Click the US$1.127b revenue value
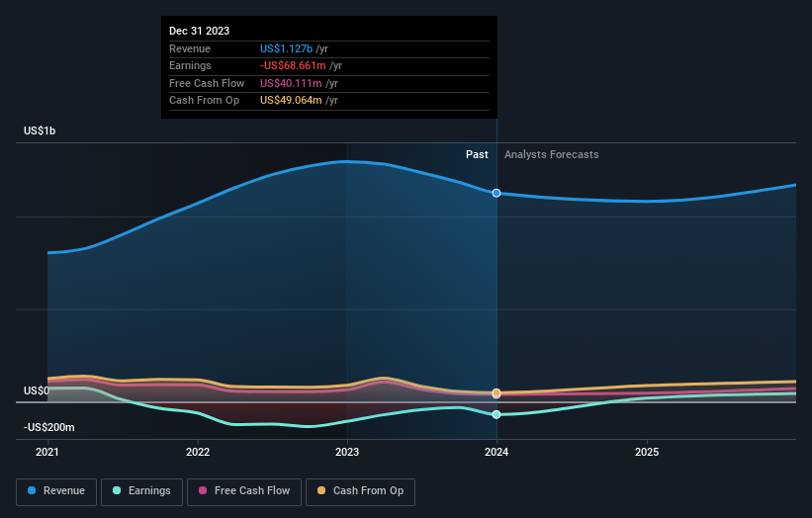812x518 pixels. point(286,48)
